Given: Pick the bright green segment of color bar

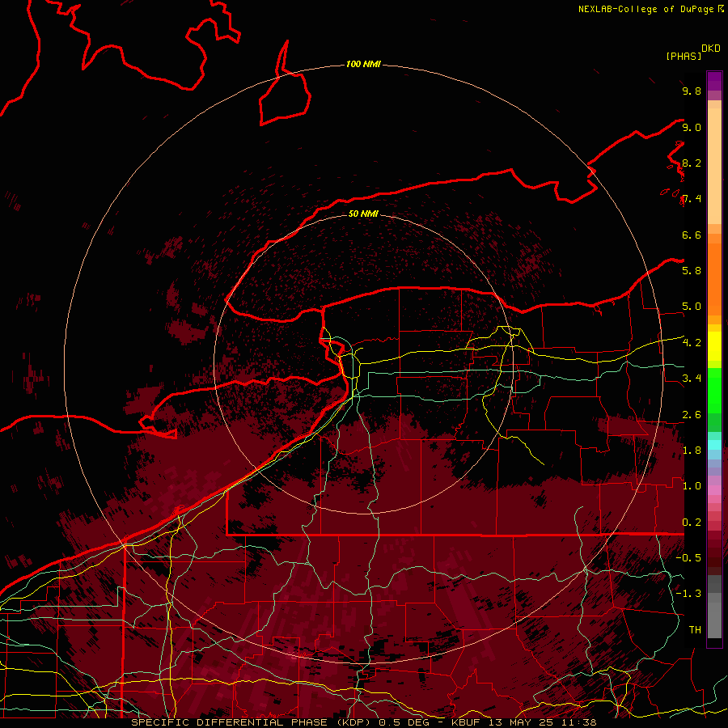Looking at the screenshot, I should click(714, 390).
